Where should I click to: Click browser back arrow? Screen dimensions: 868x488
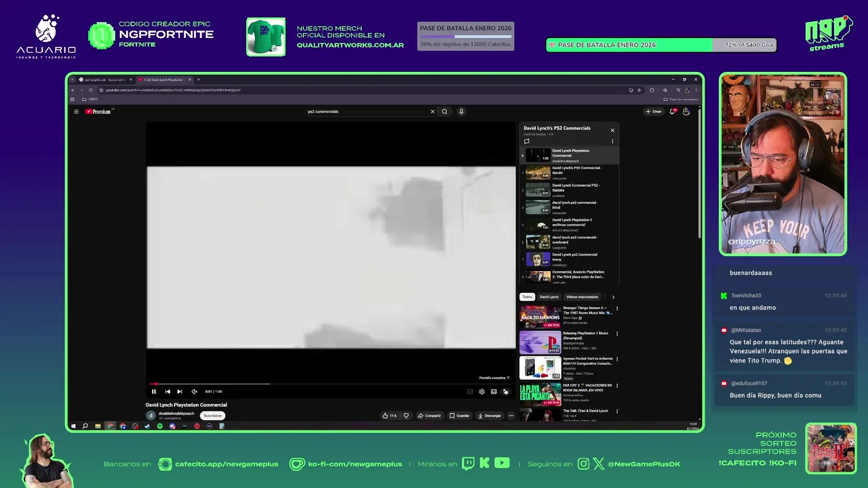coord(74,90)
